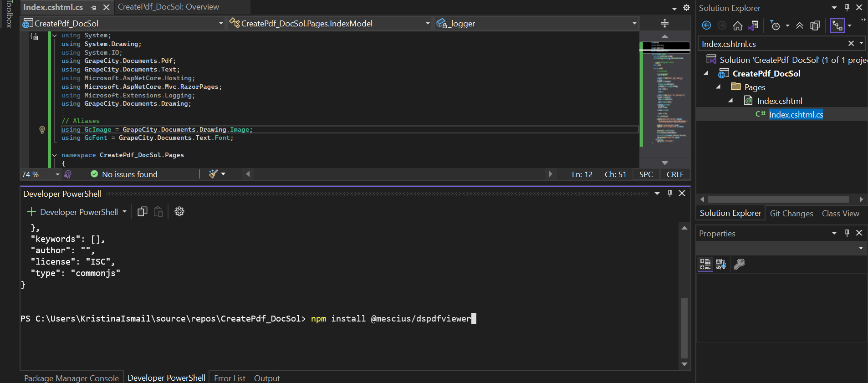This screenshot has height=383, width=868.
Task: Toggle the Pending Changes filter
Action: point(776,26)
